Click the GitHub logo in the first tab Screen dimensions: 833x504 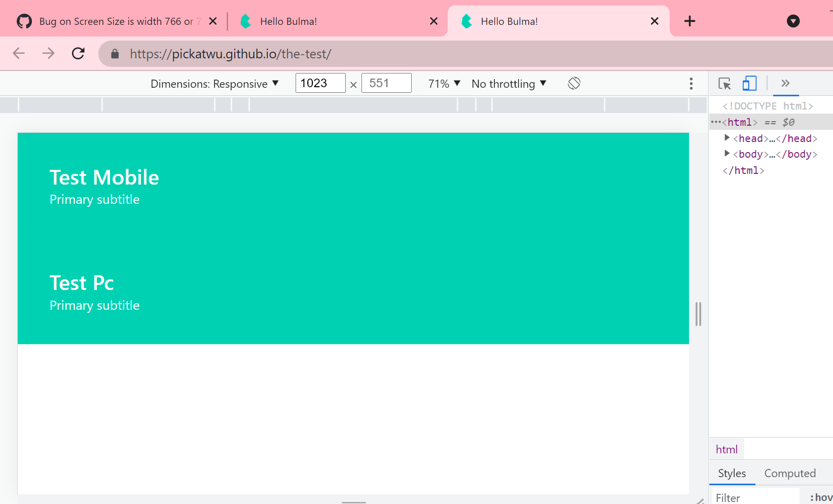24,21
